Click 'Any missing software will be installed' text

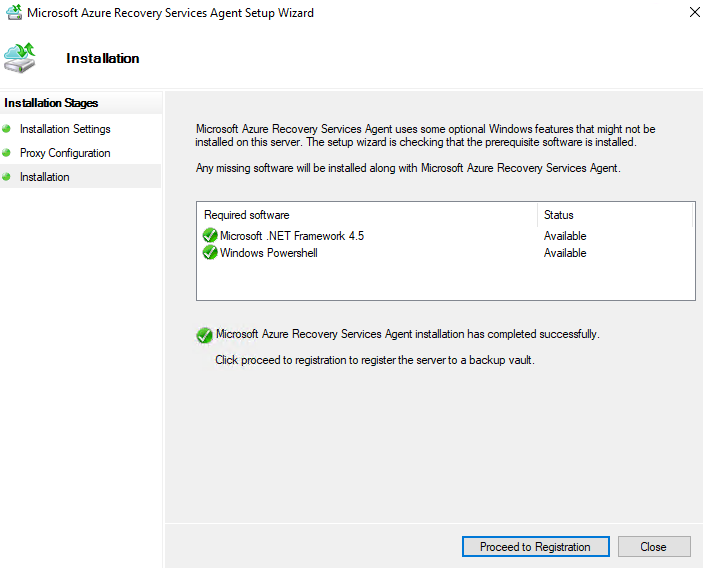click(x=408, y=168)
